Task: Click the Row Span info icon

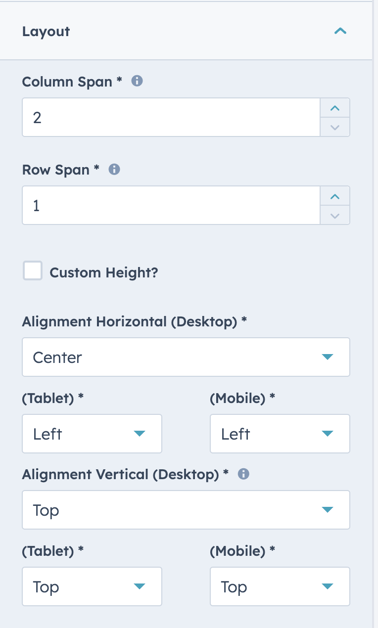Action: click(x=114, y=169)
